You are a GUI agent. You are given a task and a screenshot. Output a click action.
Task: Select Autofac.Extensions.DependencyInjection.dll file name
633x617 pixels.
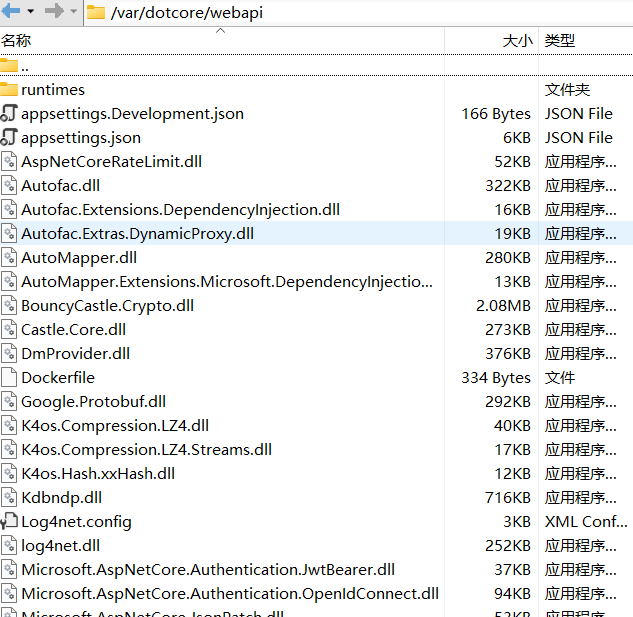tap(180, 210)
